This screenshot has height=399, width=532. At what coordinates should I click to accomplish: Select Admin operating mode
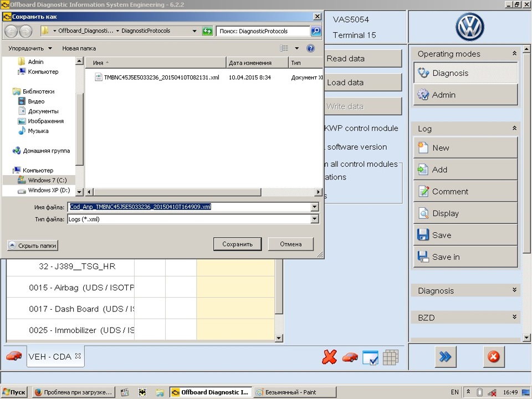(x=465, y=95)
